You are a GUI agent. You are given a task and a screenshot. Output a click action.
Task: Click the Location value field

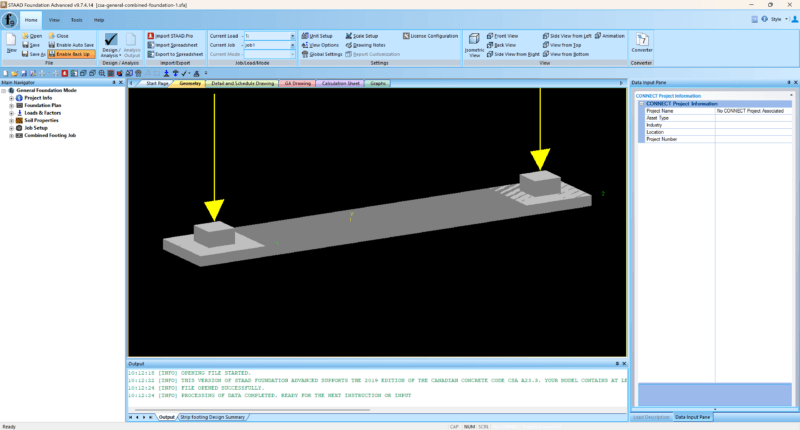[x=753, y=132]
